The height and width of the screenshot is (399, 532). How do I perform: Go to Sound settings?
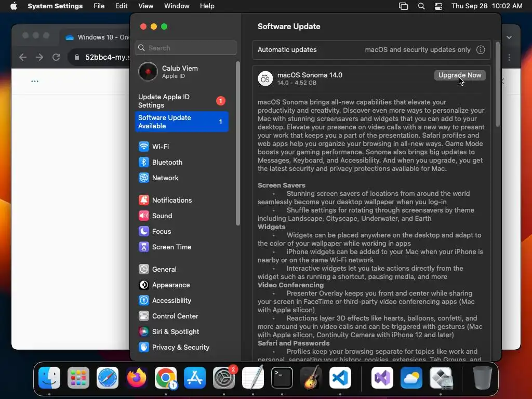coord(181,216)
